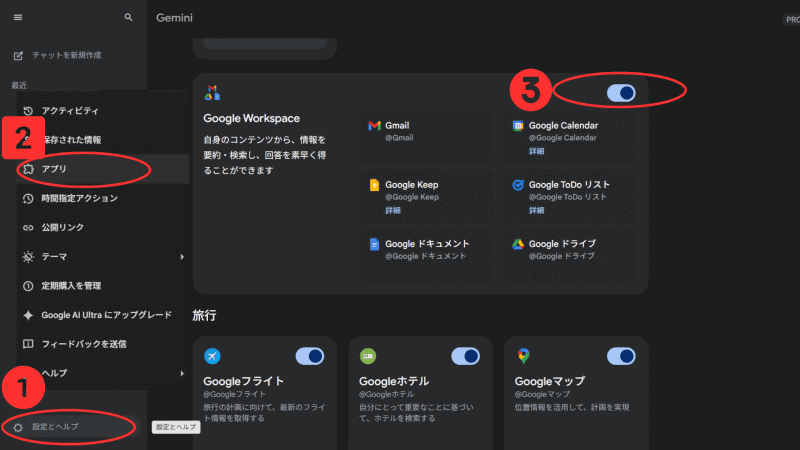
Task: Click 設定とヘルプ button
Action: [71, 427]
